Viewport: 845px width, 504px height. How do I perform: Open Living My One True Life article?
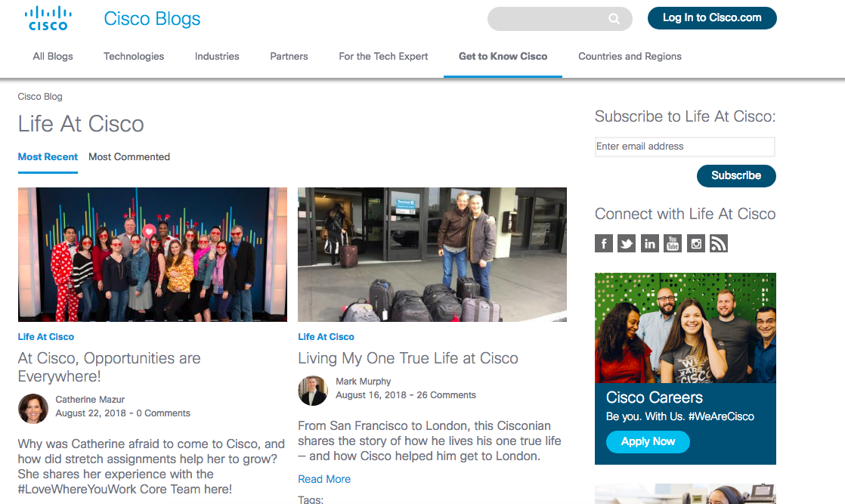coord(408,358)
